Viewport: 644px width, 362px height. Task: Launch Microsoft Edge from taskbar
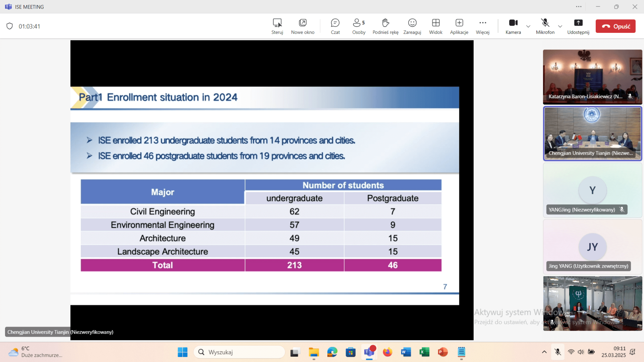(332, 352)
